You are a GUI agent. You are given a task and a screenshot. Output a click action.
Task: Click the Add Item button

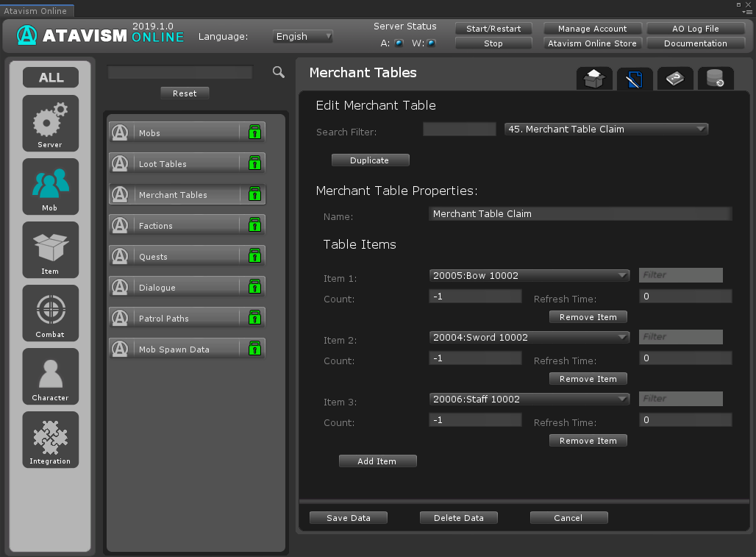pos(377,461)
